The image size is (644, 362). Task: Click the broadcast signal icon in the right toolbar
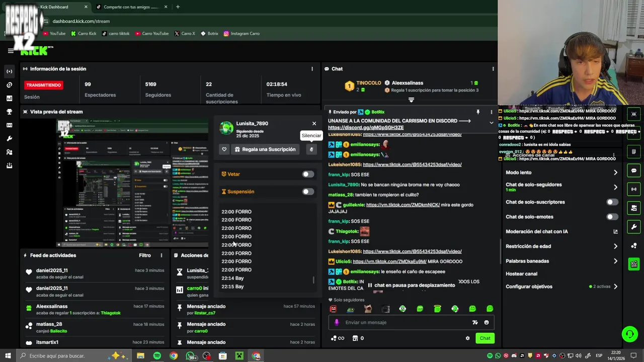tap(634, 190)
